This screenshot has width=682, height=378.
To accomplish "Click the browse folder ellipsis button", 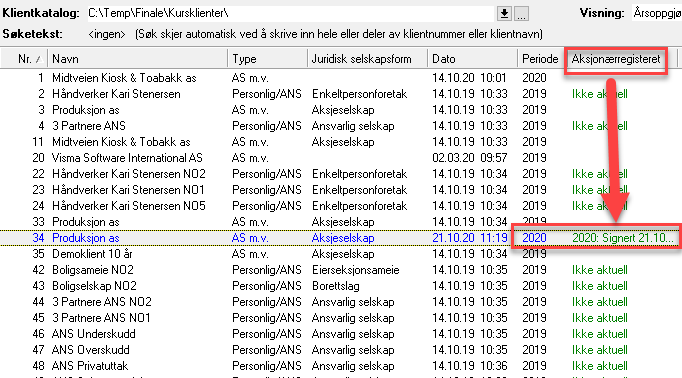I will [521, 14].
